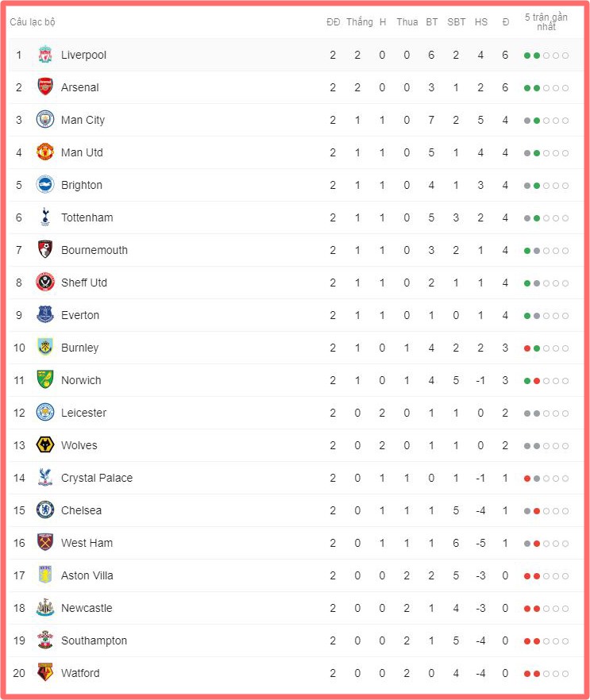Click the Arsenal club crest

coord(45,87)
